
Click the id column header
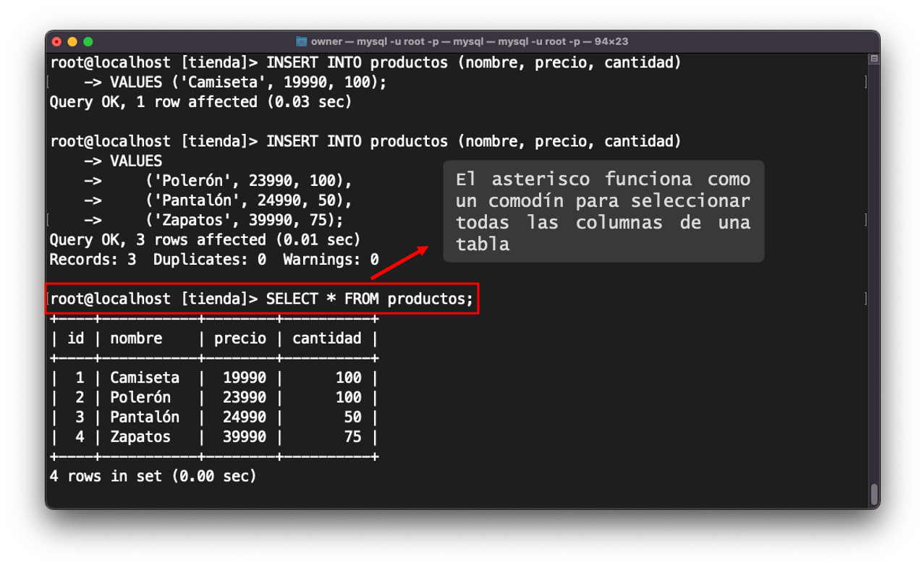[75, 338]
